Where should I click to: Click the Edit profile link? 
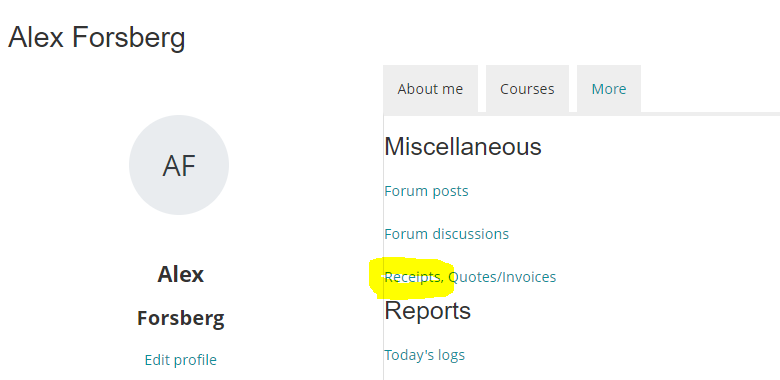181,360
